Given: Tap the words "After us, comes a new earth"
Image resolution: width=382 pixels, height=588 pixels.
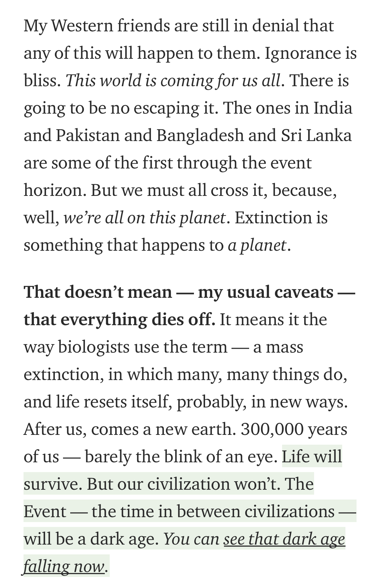Looking at the screenshot, I should pos(130,430).
